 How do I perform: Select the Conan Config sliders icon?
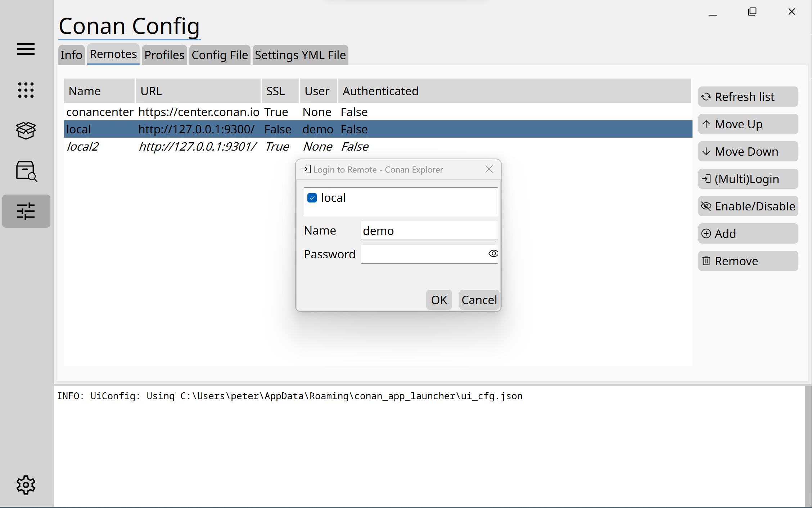pos(26,211)
